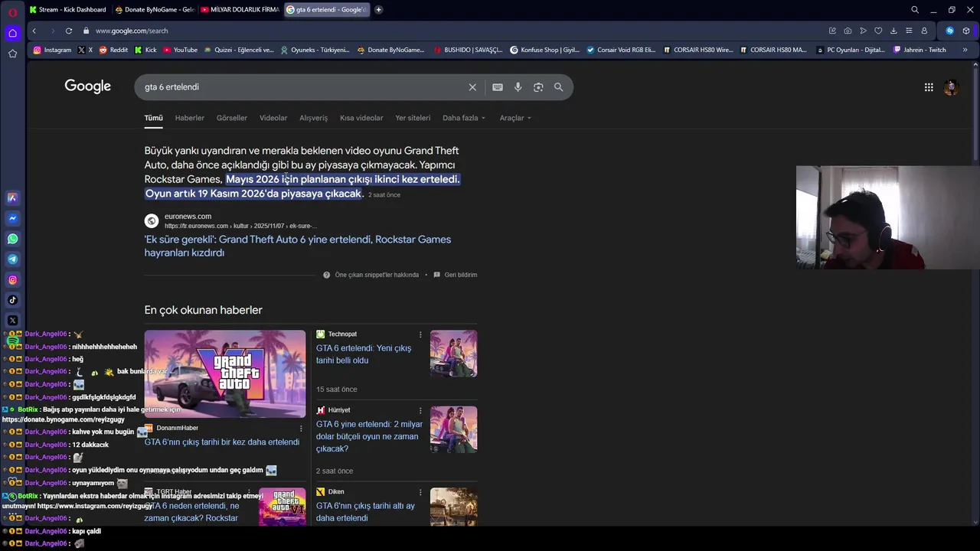Open euronews 'Ek süre gerekli' article link
The height and width of the screenshot is (551, 980).
click(297, 246)
